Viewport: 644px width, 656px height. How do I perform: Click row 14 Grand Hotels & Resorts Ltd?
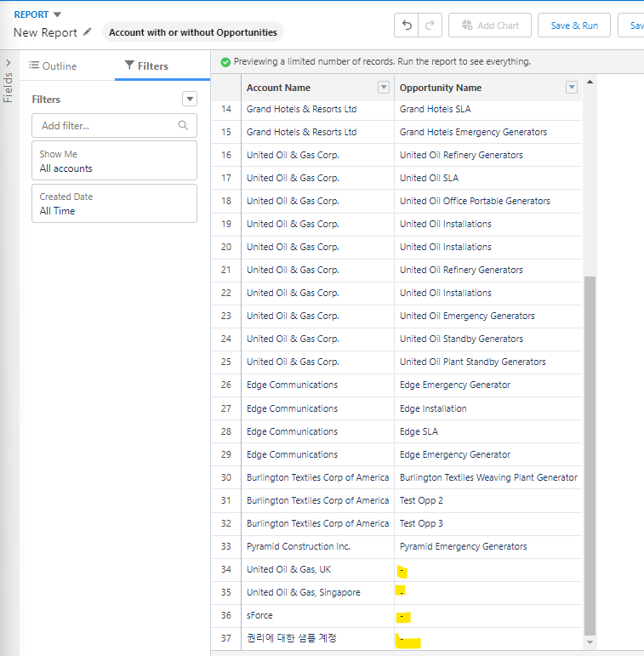point(318,109)
